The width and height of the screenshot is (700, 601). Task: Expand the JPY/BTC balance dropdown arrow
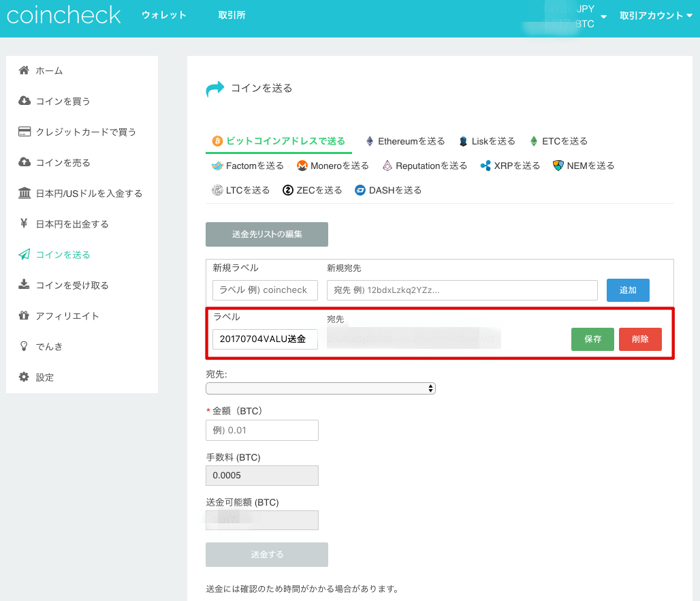[x=603, y=17]
